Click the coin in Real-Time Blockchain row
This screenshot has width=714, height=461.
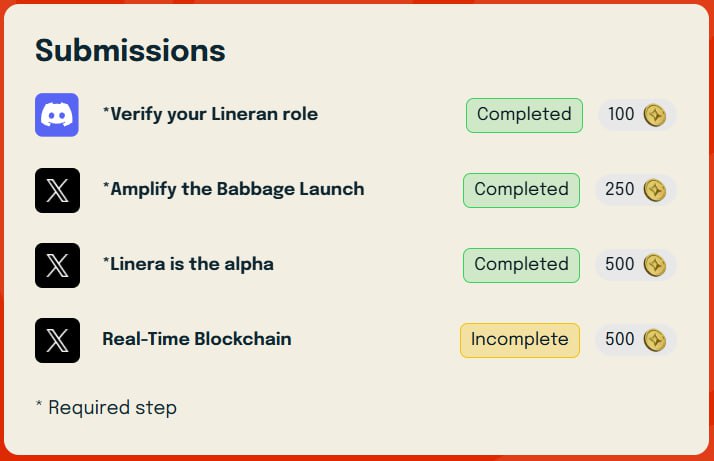[x=655, y=340]
